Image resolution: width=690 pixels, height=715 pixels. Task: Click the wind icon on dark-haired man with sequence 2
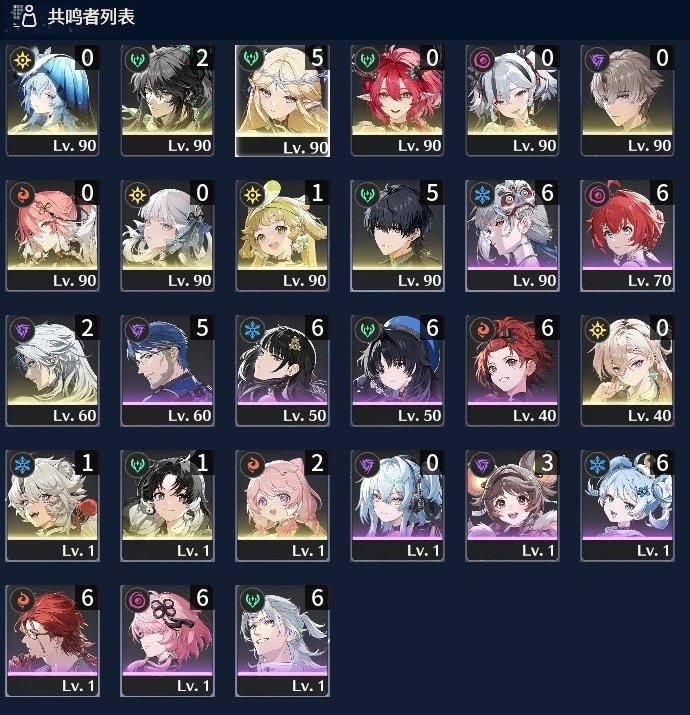click(x=137, y=60)
